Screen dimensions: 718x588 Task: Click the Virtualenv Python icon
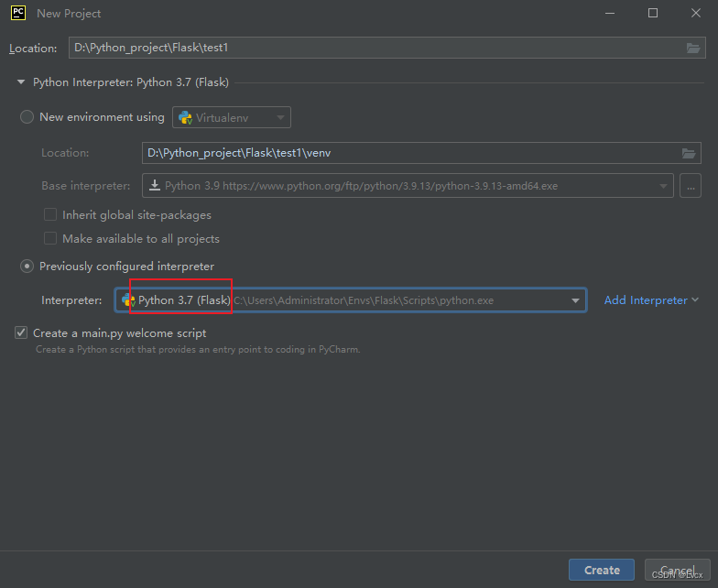[185, 117]
